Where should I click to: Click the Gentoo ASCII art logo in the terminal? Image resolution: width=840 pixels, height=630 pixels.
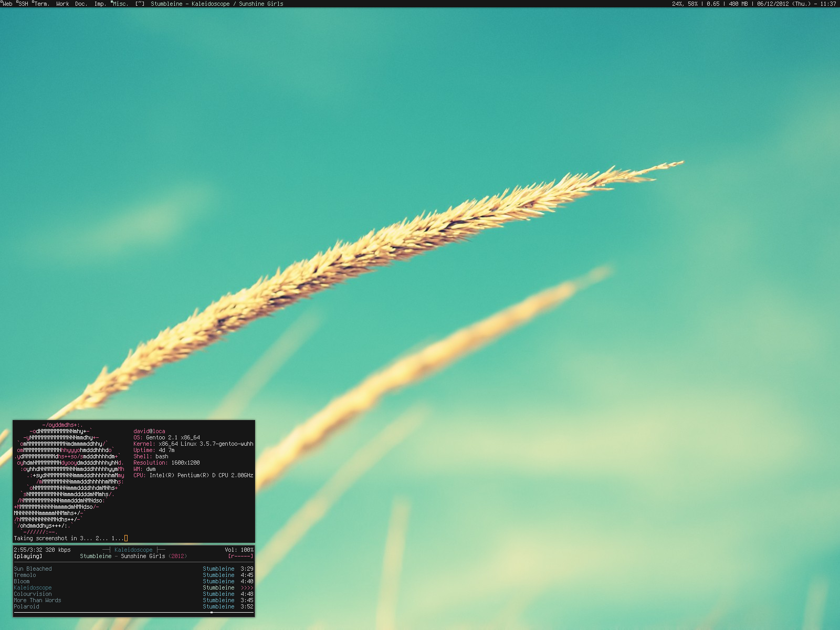pyautogui.click(x=69, y=478)
